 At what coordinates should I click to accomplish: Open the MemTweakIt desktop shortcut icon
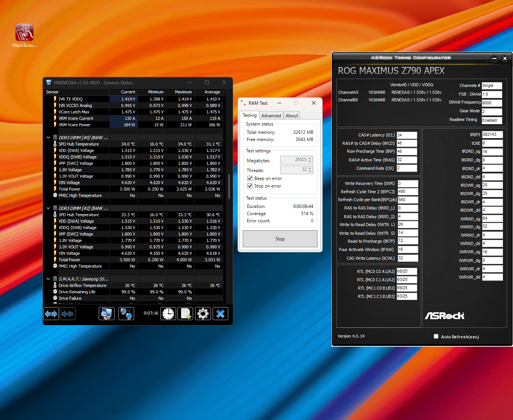pos(25,32)
